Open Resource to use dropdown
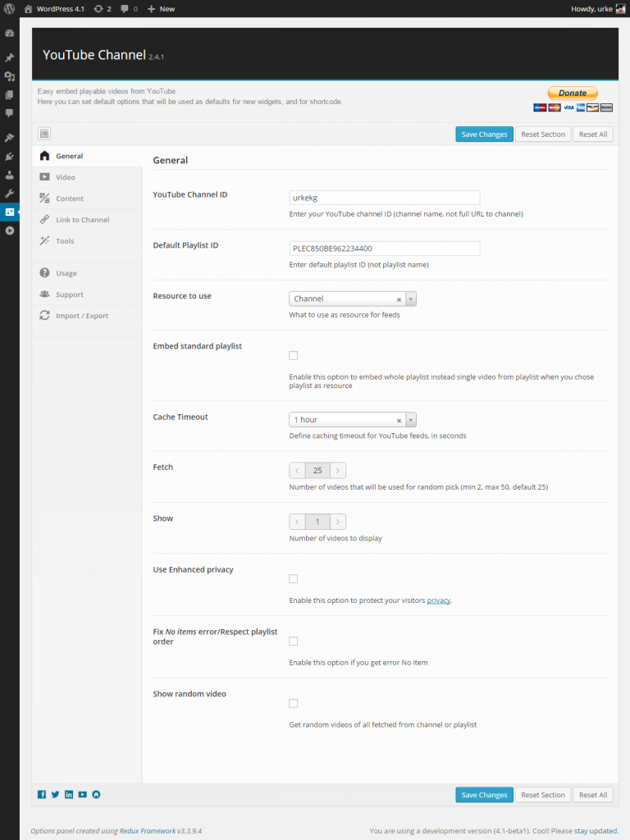Screen dimensions: 630x840 pyautogui.click(x=353, y=299)
